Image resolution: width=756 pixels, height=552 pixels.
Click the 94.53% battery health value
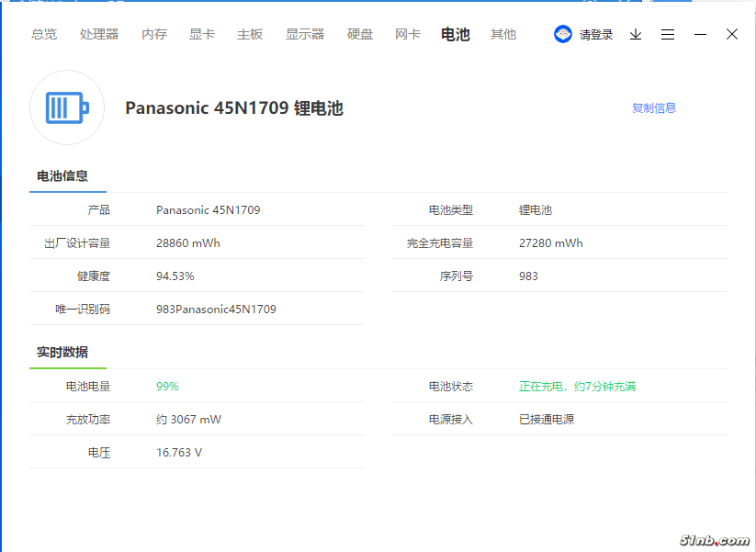(175, 276)
